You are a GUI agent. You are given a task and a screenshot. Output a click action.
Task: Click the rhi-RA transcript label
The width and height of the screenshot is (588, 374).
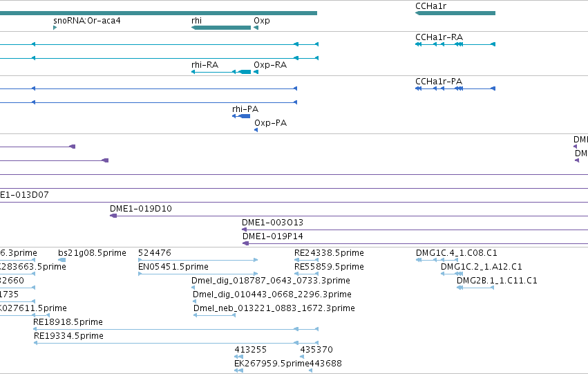tap(205, 64)
